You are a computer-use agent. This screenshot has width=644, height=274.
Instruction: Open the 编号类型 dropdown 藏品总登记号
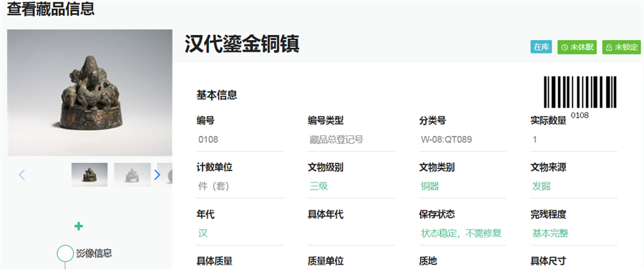click(351, 140)
